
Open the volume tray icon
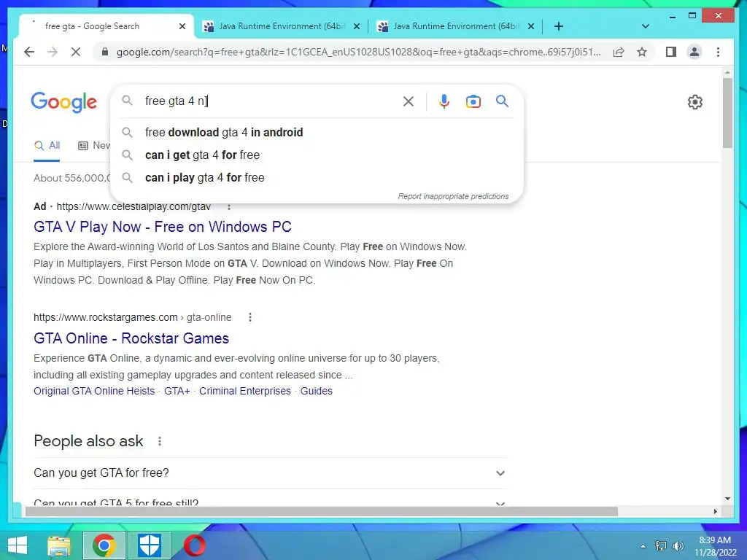[x=678, y=546]
